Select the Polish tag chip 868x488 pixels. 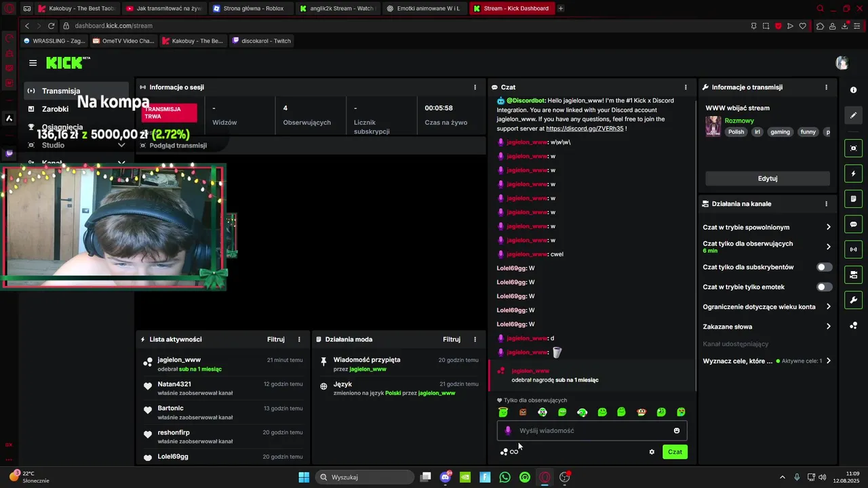tap(736, 132)
